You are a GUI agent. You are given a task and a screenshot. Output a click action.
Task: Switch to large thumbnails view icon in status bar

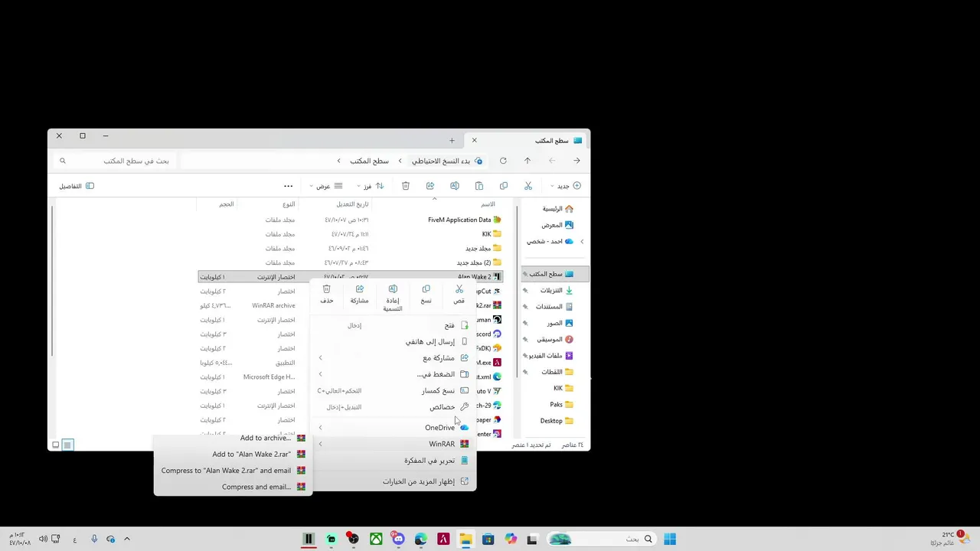(55, 445)
